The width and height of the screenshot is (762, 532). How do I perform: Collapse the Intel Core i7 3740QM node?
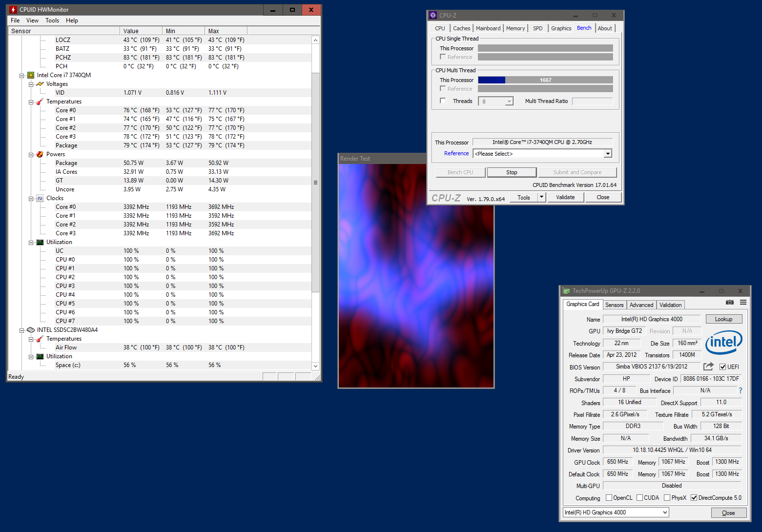pos(22,76)
